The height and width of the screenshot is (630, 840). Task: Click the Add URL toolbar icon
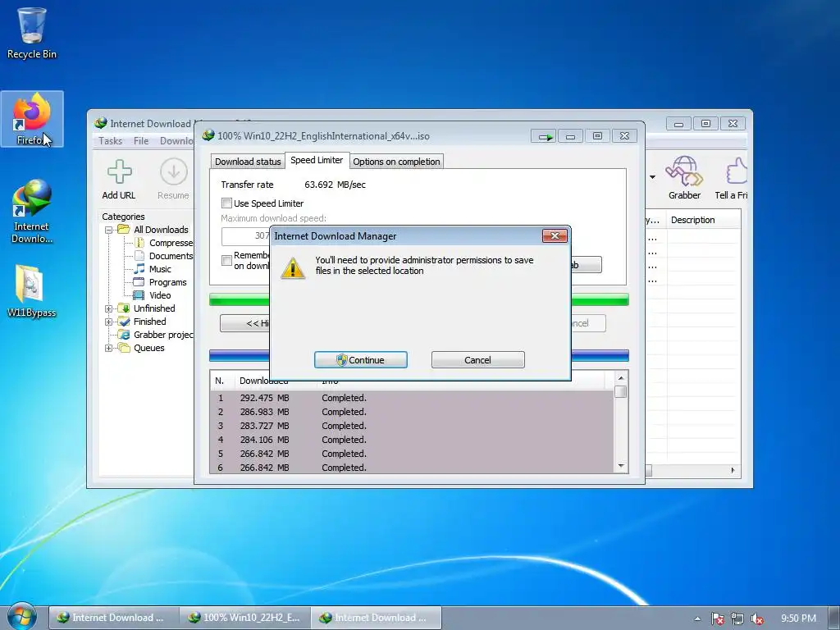(119, 180)
